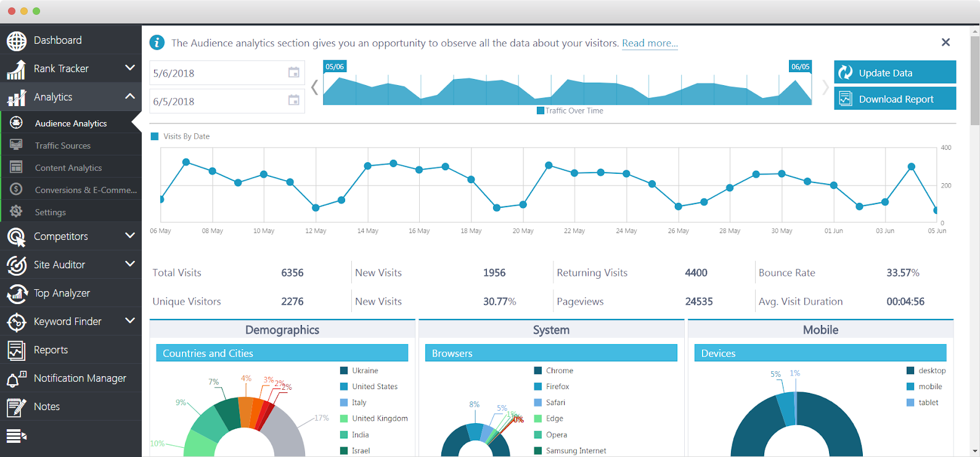Image resolution: width=980 pixels, height=457 pixels.
Task: Click the refresh icon on Update Data
Action: pos(846,72)
